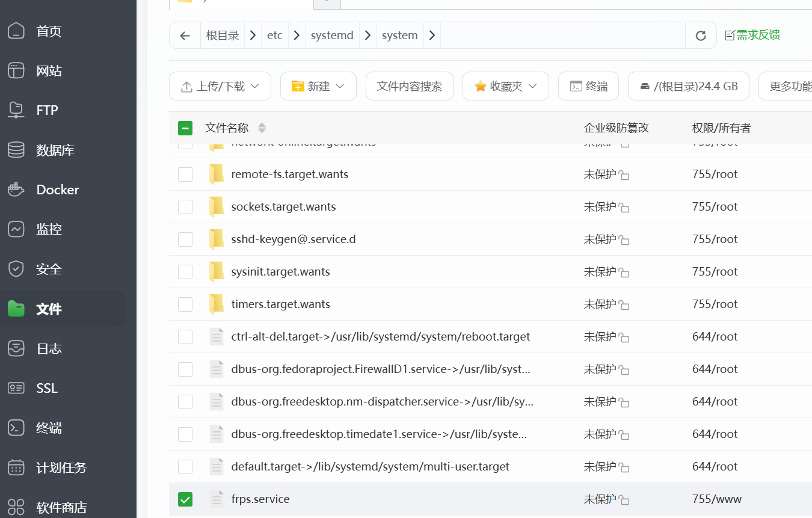
Task: Uncheck the frps.service checkbox
Action: point(185,499)
